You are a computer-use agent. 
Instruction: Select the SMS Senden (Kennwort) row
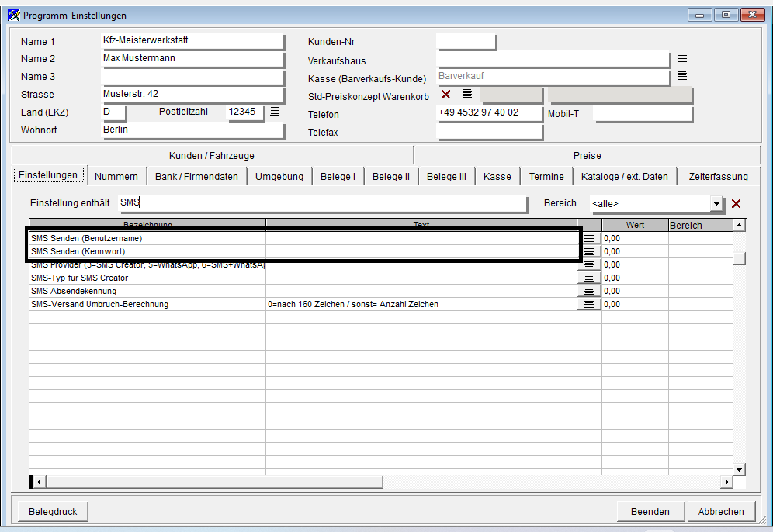[381, 251]
